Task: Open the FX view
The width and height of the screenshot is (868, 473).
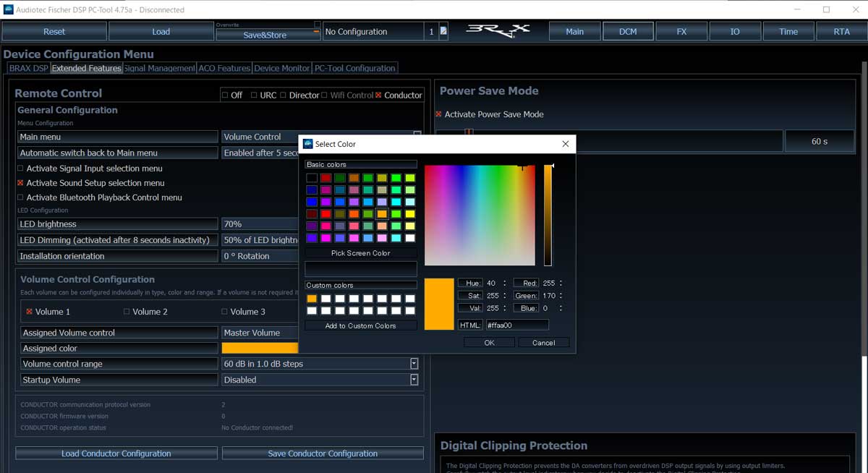Action: coord(681,31)
